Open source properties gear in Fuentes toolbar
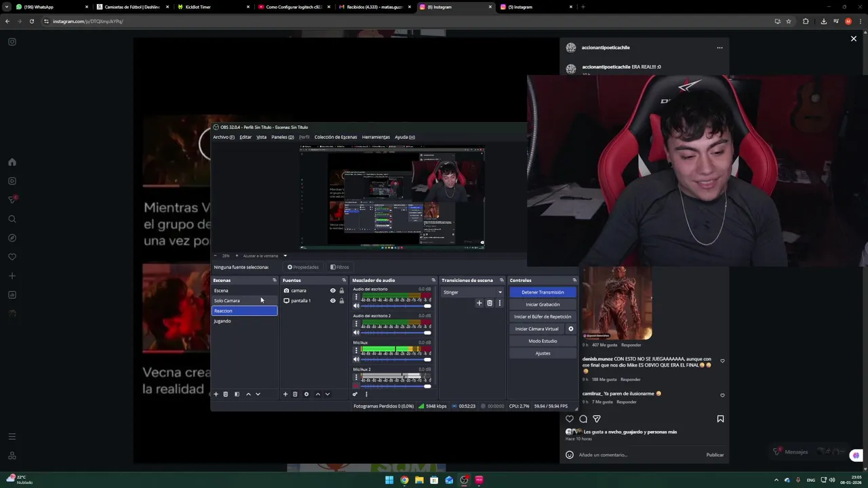This screenshot has width=868, height=488. click(306, 394)
